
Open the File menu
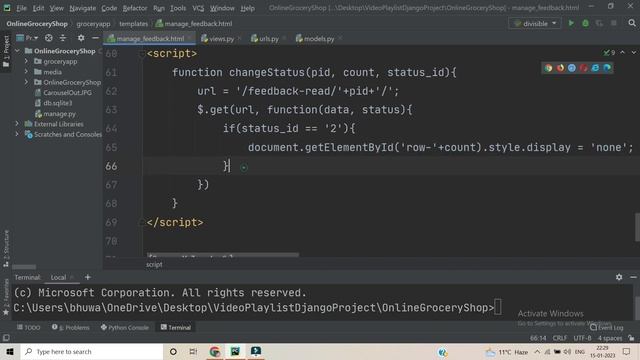(21, 8)
